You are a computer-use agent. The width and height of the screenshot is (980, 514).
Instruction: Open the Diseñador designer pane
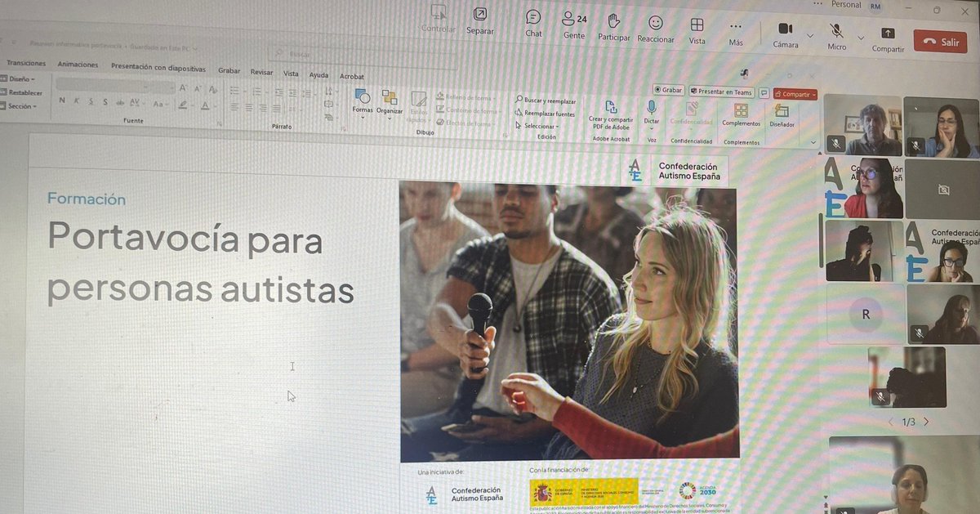(782, 117)
